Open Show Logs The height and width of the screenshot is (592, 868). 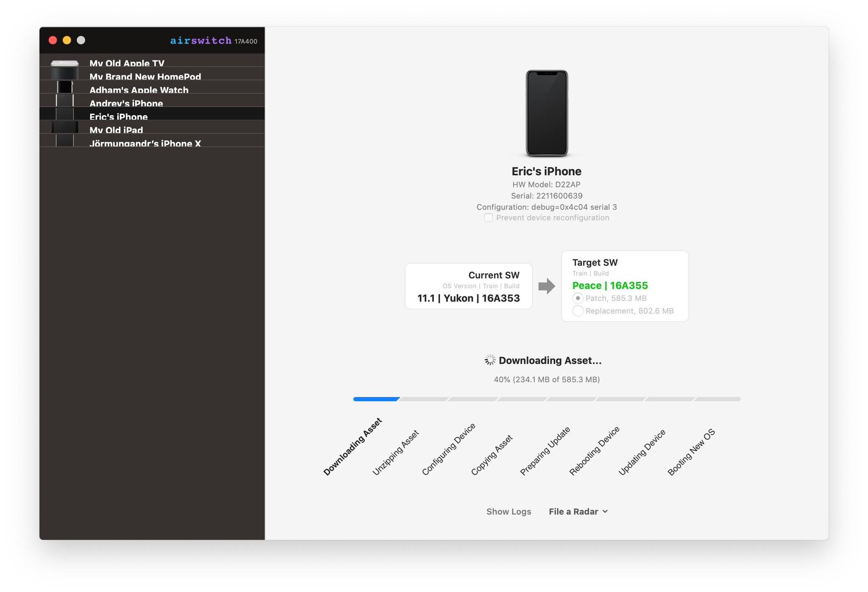[x=509, y=512]
